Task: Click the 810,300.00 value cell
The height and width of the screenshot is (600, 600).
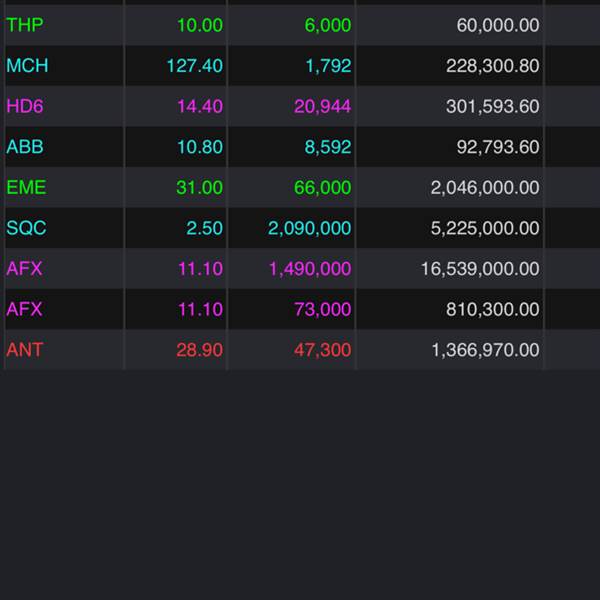Action: point(492,310)
